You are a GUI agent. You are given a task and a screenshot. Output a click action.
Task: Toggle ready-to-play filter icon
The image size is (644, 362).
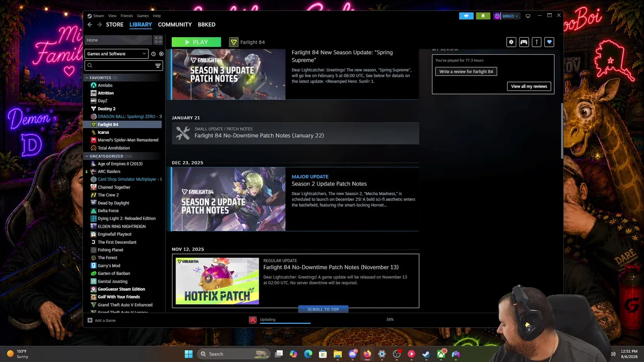pyautogui.click(x=162, y=54)
